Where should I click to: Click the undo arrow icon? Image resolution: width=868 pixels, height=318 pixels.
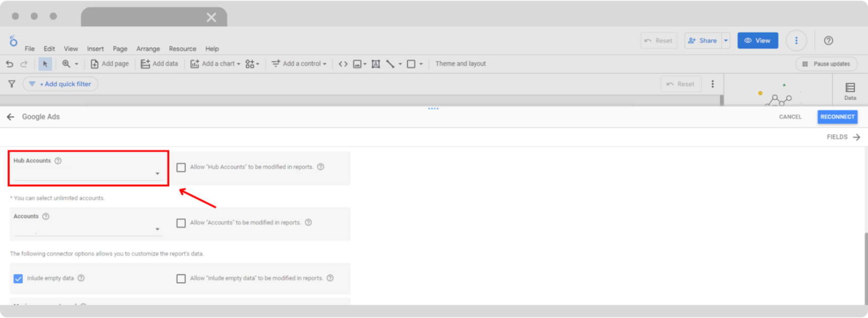click(10, 64)
